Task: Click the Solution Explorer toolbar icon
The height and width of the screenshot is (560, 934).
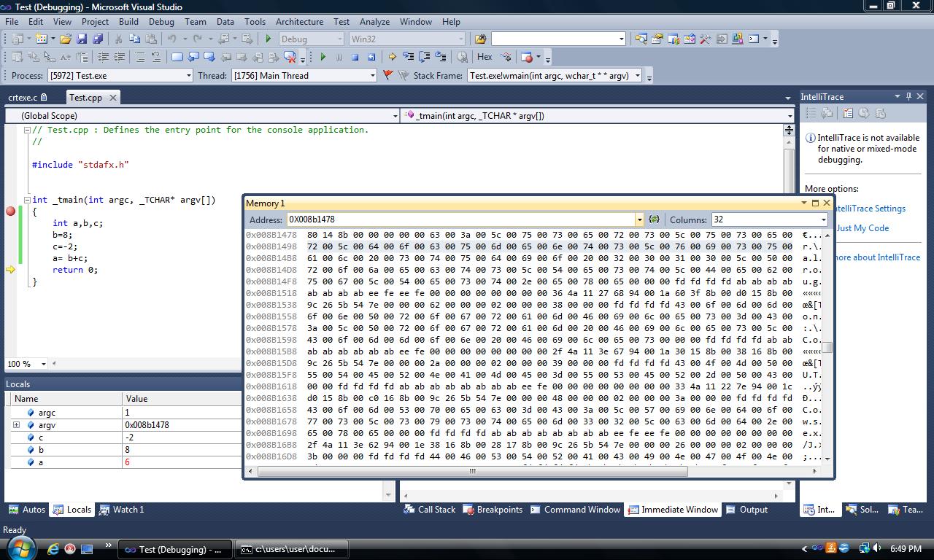Action: [641, 39]
